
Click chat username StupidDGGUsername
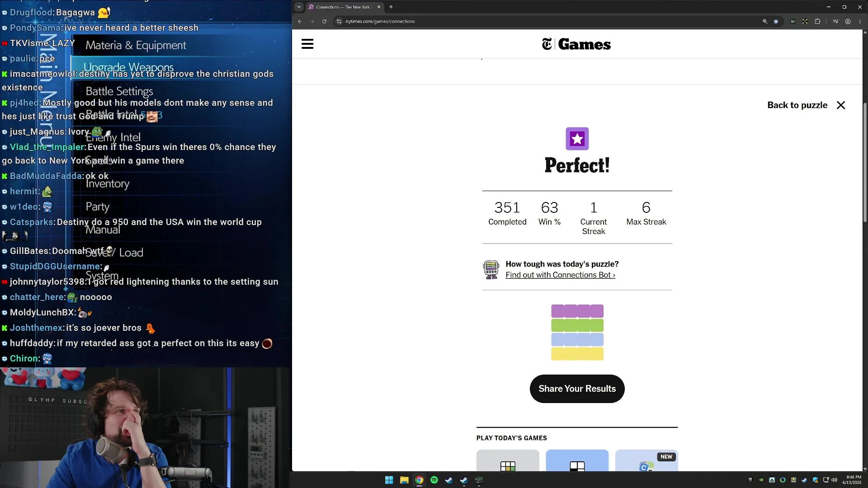[55, 266]
